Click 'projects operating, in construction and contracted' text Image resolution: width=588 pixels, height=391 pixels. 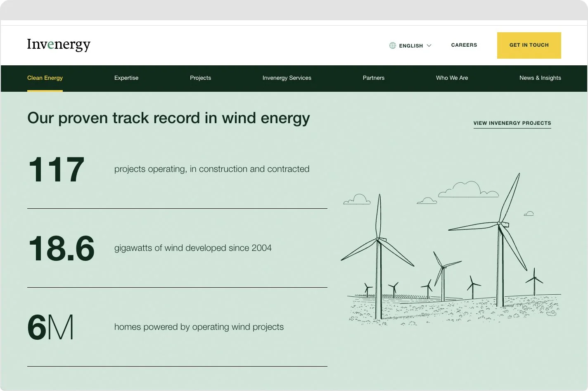[212, 169]
